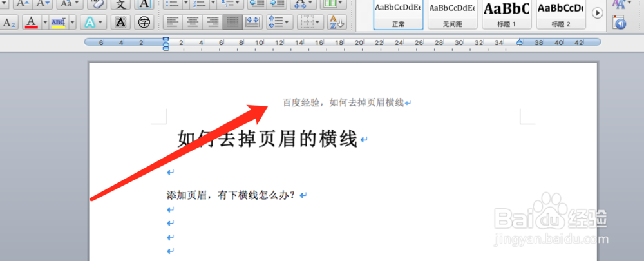Click the enclosed character 字 icon
644x261 pixels.
(144, 23)
